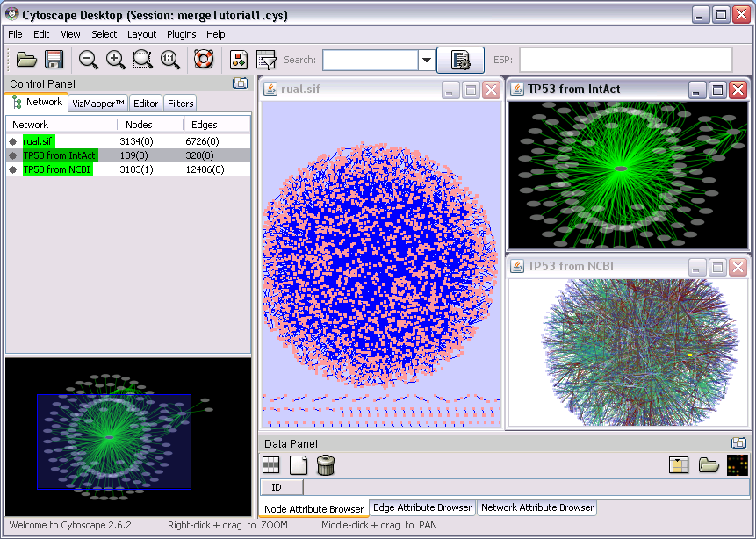Switch to the VizMapper tab
756x539 pixels.
point(99,104)
